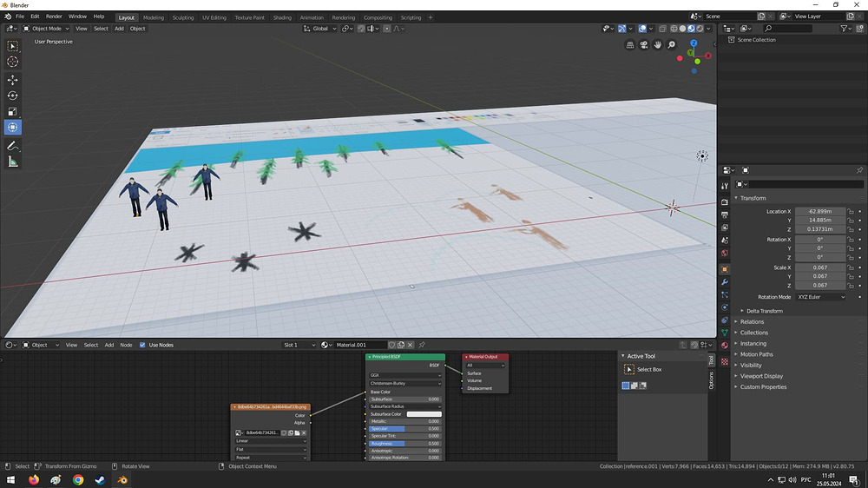868x488 pixels.
Task: Click the Location X value field
Action: pos(819,212)
